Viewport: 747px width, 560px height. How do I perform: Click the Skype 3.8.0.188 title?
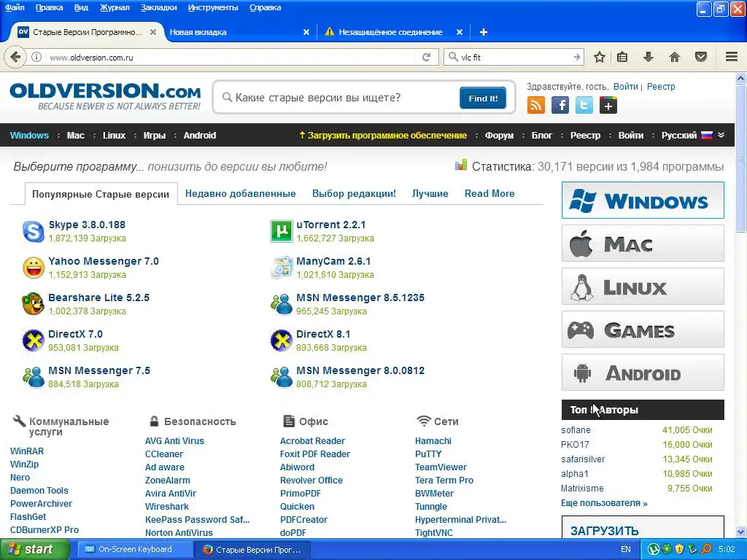(x=87, y=225)
